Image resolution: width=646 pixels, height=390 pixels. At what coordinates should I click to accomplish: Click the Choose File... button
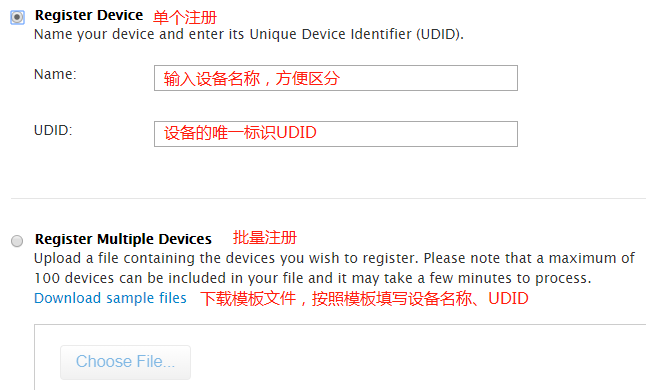point(125,362)
